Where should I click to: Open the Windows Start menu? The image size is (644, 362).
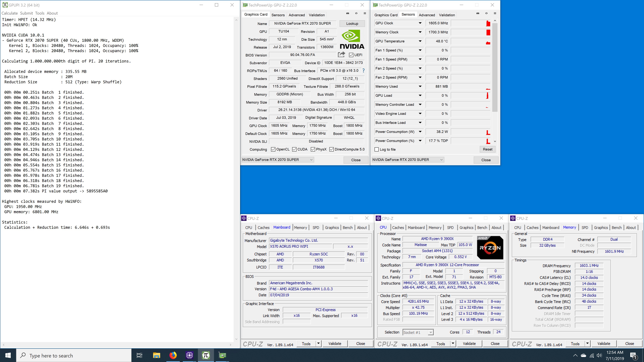pos(8,355)
